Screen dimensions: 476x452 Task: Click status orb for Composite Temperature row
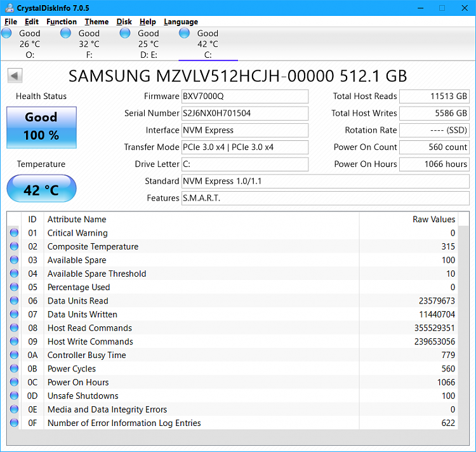14,246
